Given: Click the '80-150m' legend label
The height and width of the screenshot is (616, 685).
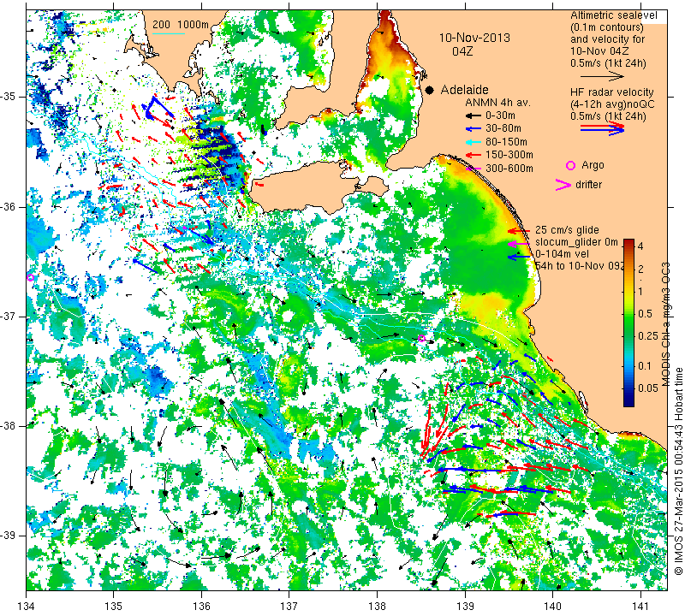Looking at the screenshot, I should (x=506, y=142).
